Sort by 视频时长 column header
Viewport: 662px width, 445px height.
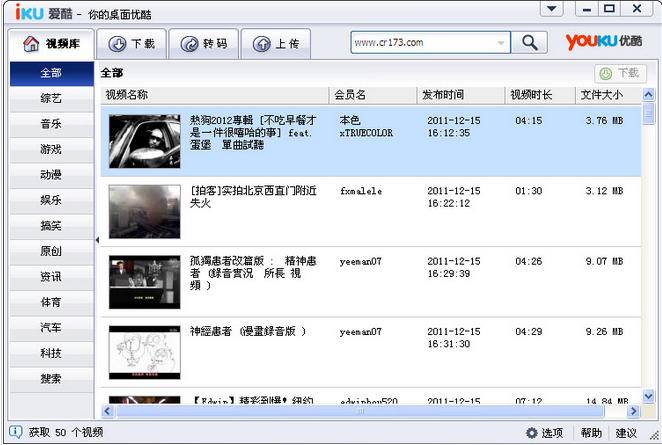click(541, 95)
